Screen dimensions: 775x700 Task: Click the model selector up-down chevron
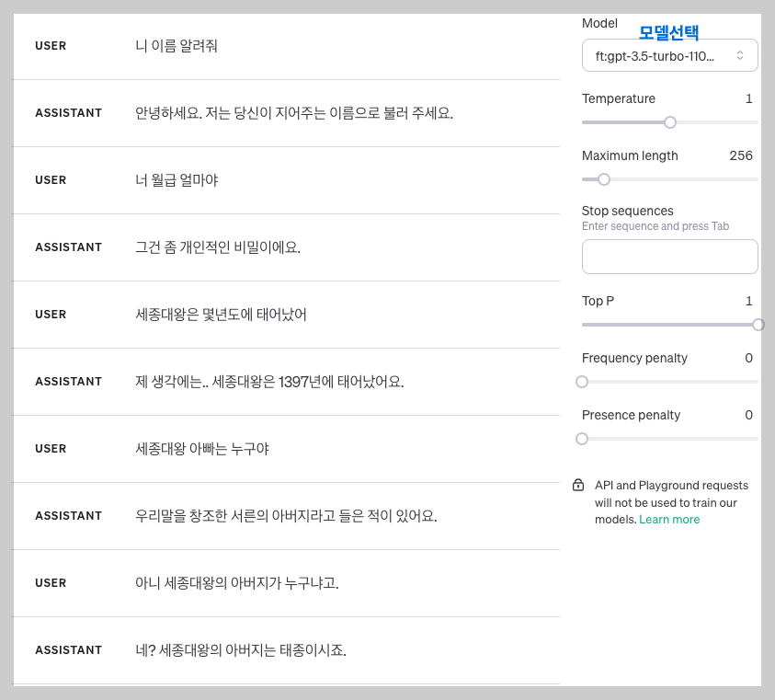click(x=740, y=55)
